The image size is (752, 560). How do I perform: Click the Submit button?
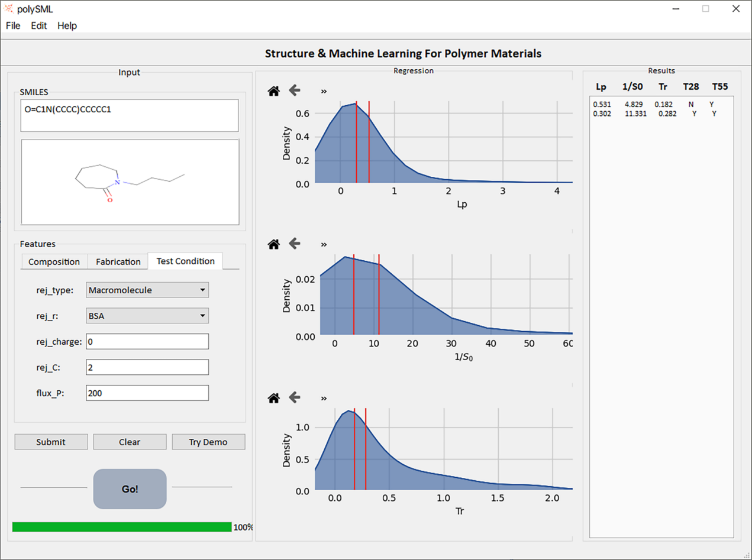tap(51, 442)
